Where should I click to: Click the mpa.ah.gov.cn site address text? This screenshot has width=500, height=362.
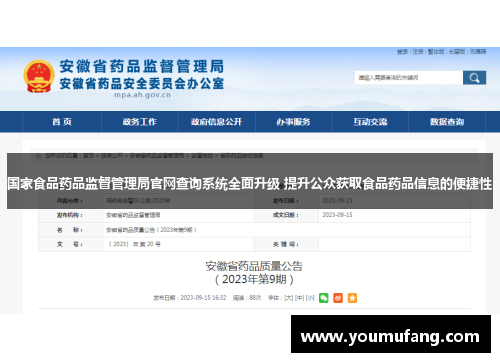142,95
